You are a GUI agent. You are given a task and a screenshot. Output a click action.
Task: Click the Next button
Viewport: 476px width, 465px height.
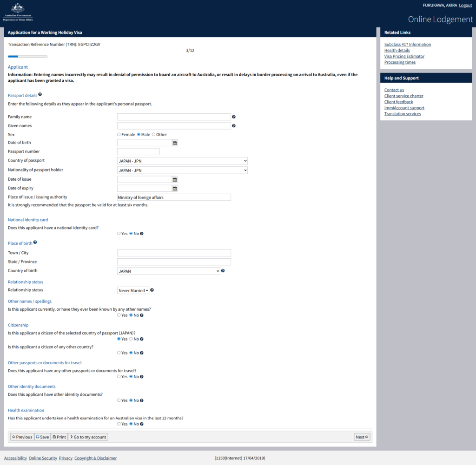pos(362,437)
